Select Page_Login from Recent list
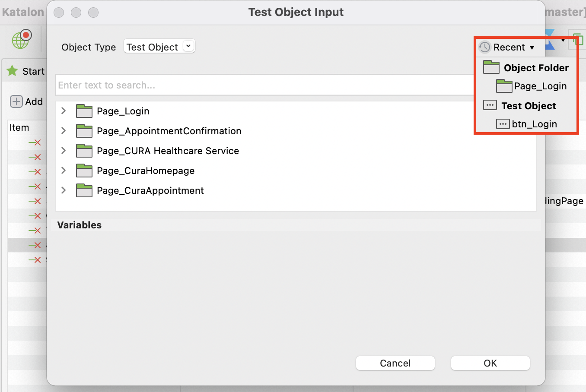The height and width of the screenshot is (392, 586). pyautogui.click(x=540, y=86)
